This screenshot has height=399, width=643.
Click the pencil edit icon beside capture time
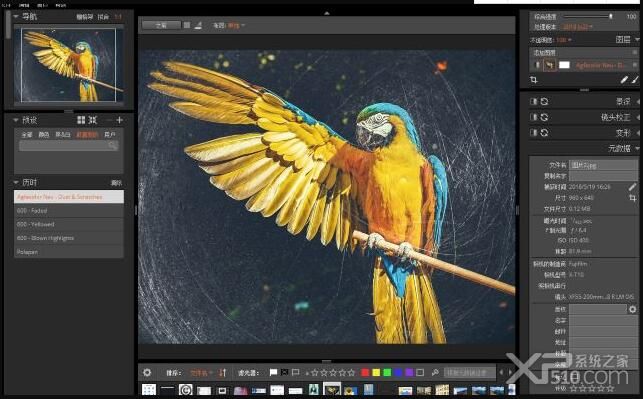click(633, 187)
